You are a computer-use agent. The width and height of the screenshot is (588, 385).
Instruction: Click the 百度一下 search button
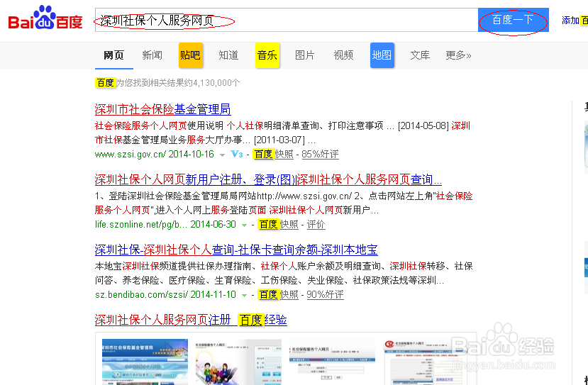[513, 20]
